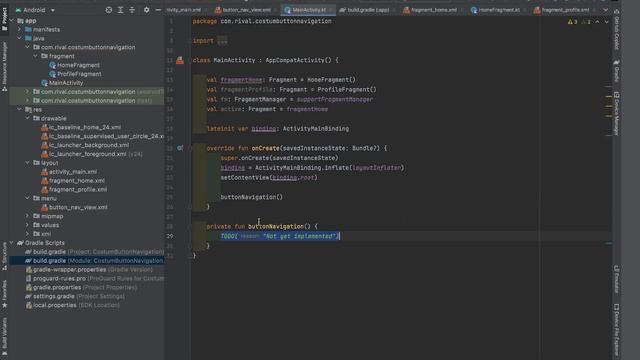Screen dimensions: 640x360
Task: Click the MainActivity class gutter icon
Action: point(180,60)
